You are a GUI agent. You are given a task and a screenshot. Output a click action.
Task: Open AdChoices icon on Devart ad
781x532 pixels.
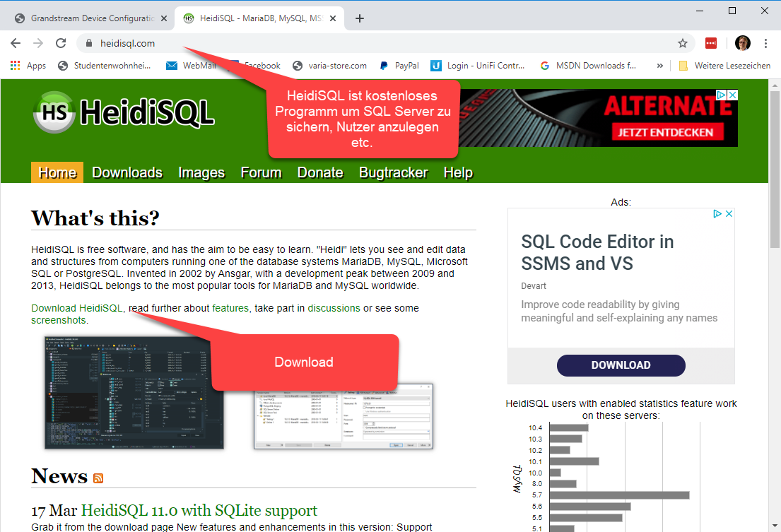point(717,213)
